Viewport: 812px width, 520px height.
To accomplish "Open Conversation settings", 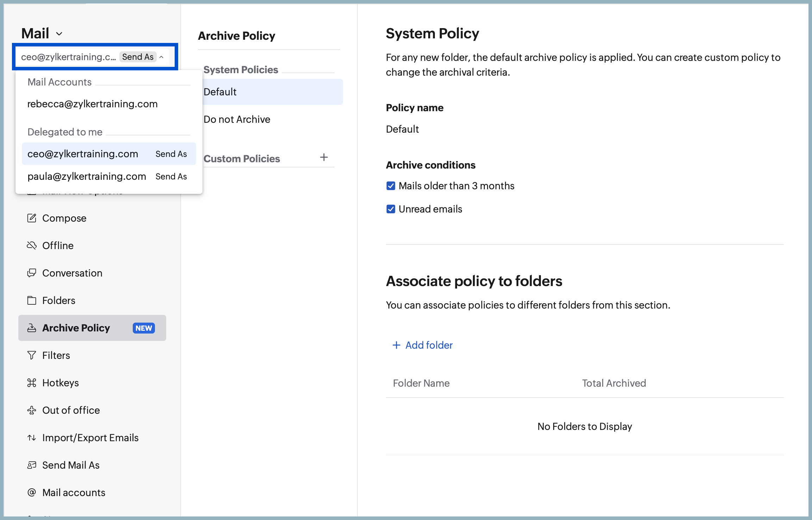I will [92, 273].
